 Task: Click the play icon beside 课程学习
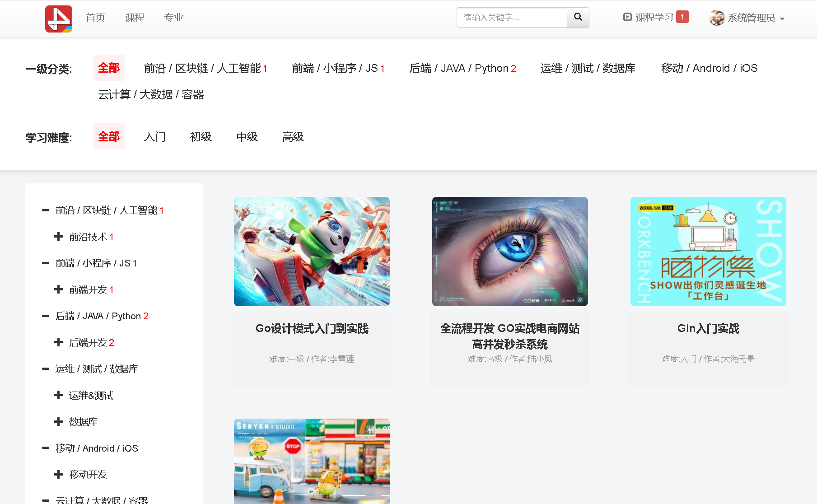[628, 17]
